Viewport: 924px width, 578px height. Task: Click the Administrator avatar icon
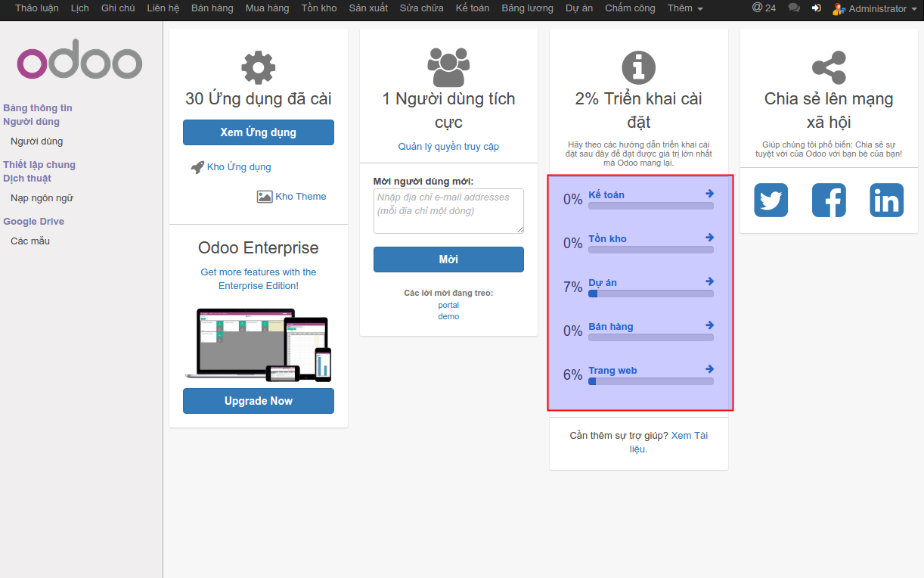[839, 8]
